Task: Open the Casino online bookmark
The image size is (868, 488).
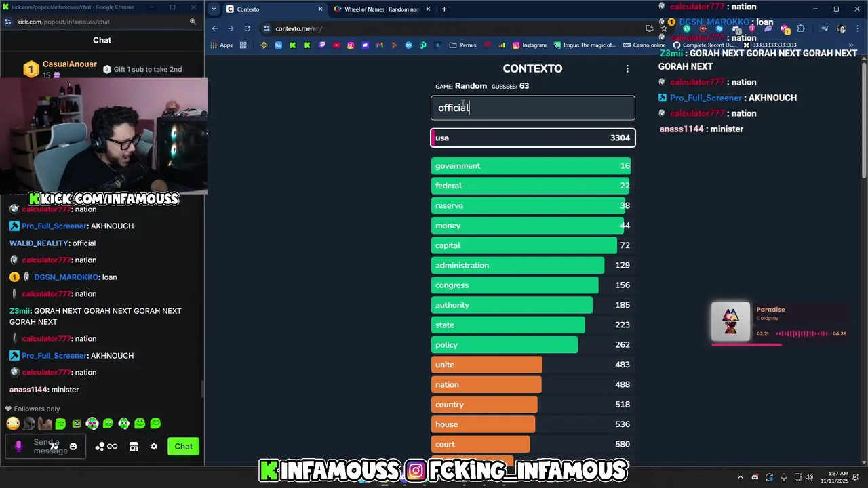Action: click(644, 45)
